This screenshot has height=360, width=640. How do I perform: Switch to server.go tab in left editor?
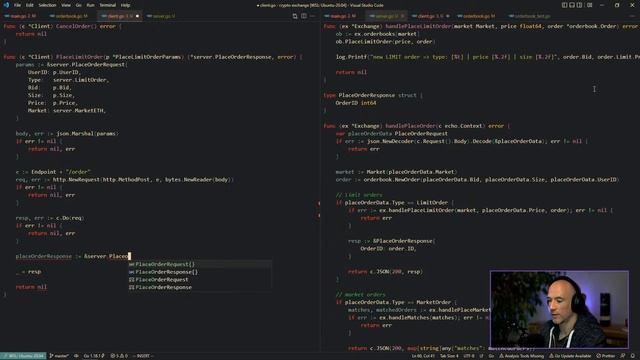tap(162, 16)
